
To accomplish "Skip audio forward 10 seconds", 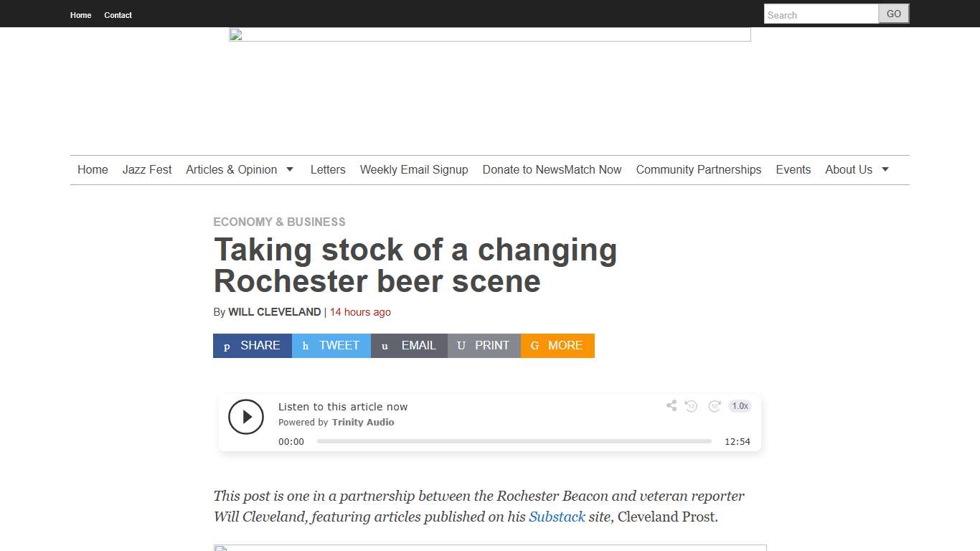I will (715, 406).
